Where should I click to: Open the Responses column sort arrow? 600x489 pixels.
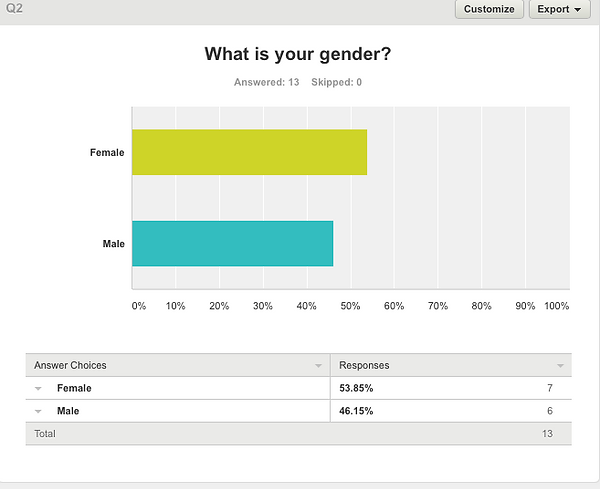[x=560, y=366]
